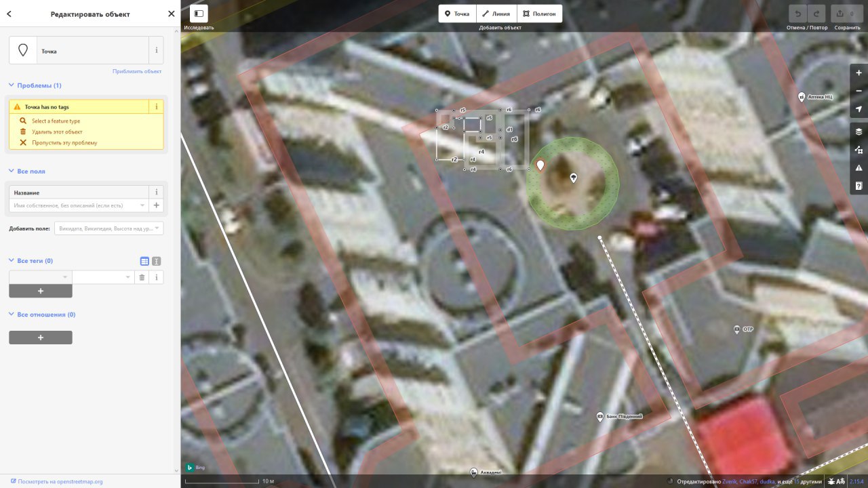Delete the empty tag row with trash icon
This screenshot has height=488, width=868.
click(142, 277)
